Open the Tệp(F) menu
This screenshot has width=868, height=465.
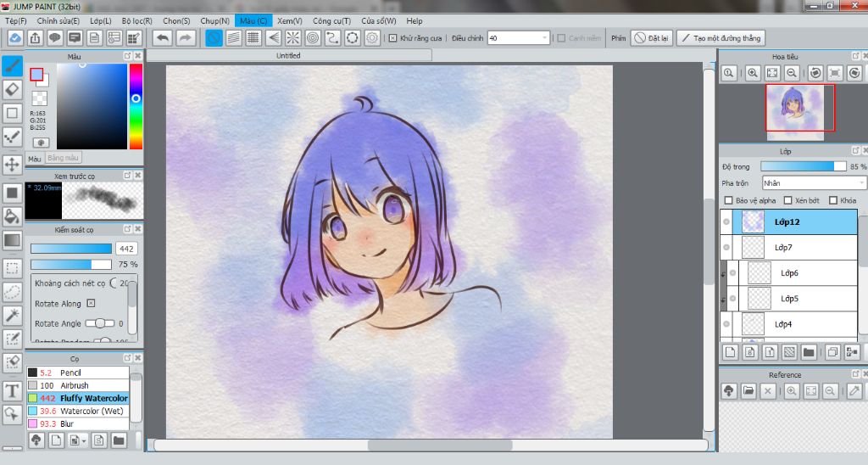click(16, 20)
